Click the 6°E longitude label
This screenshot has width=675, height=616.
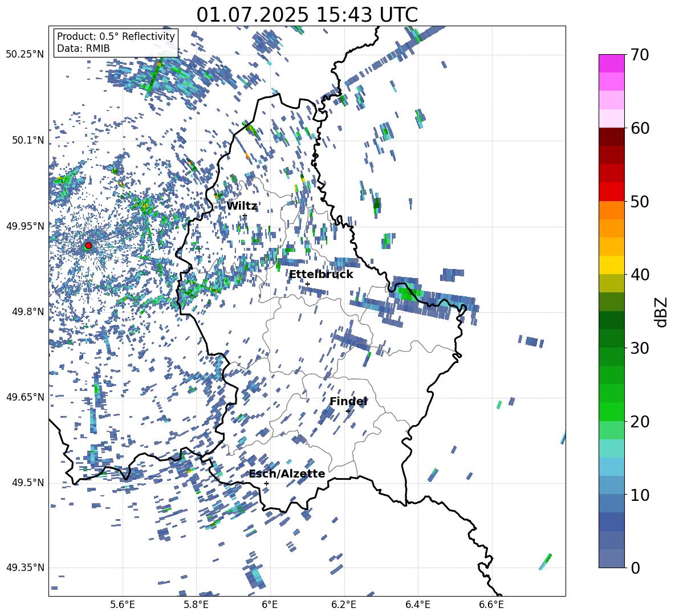(270, 605)
